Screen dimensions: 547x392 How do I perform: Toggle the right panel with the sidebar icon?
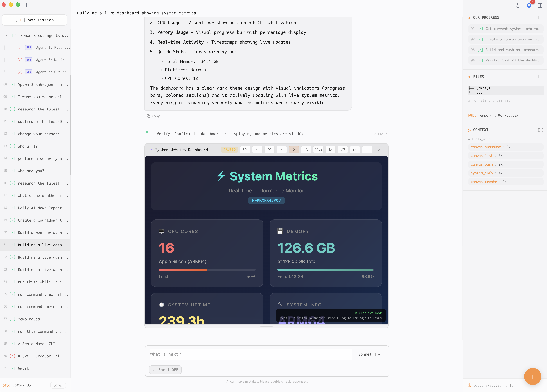point(540,5)
